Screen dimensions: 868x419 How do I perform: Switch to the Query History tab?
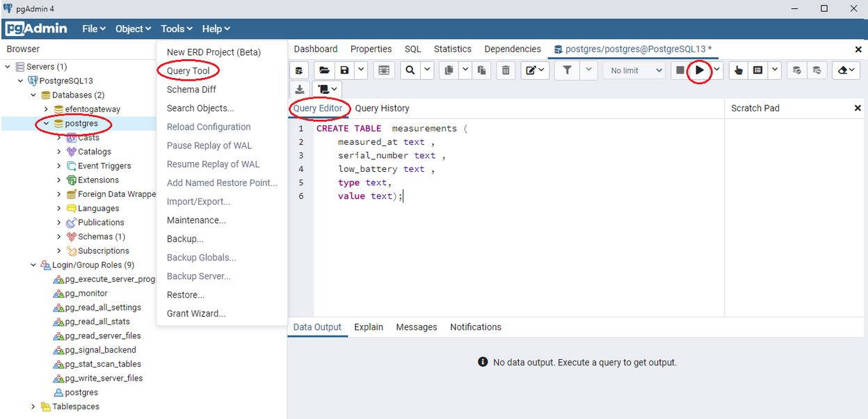click(382, 108)
